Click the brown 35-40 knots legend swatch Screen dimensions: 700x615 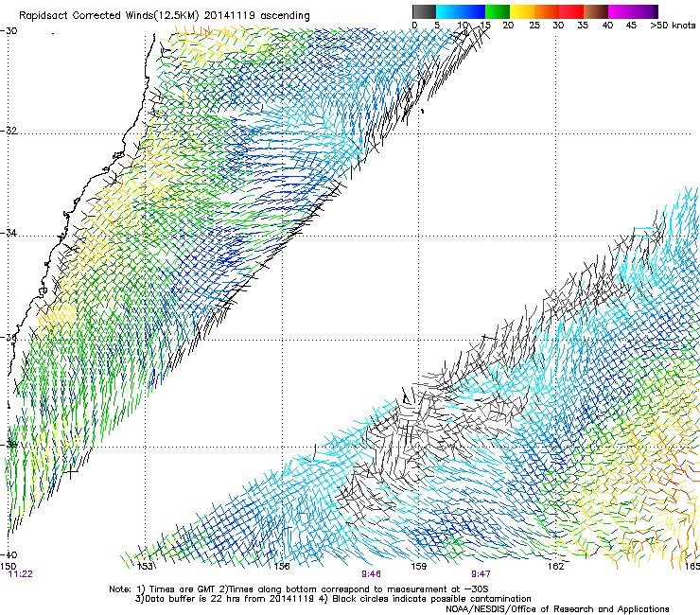(596, 11)
